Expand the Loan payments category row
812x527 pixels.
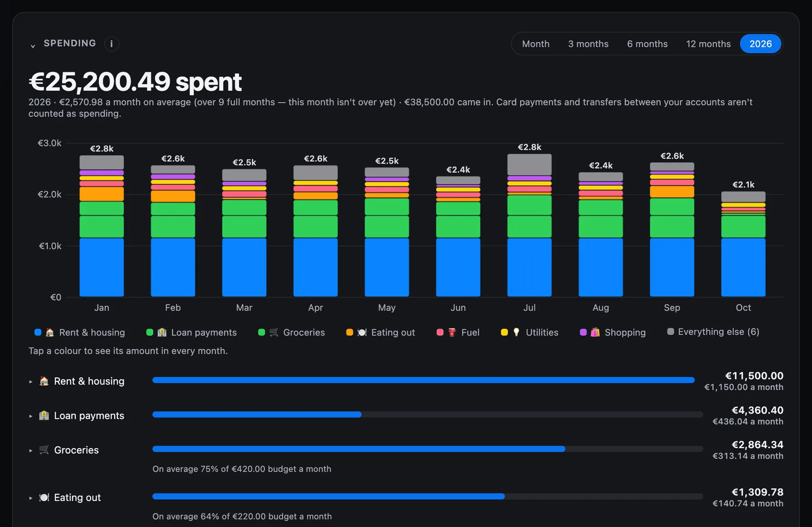[x=31, y=416]
